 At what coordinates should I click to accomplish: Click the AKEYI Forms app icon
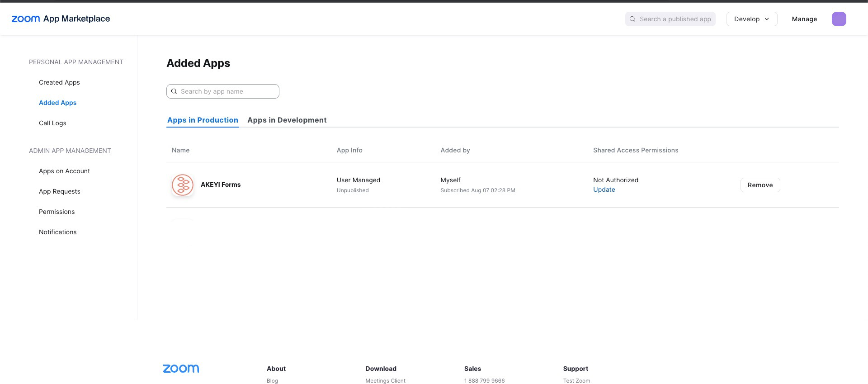[183, 185]
